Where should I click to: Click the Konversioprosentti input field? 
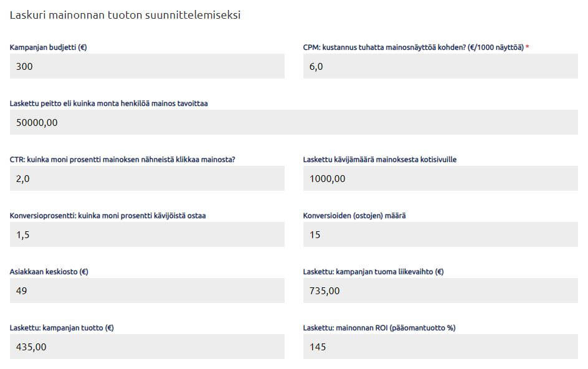click(x=146, y=234)
